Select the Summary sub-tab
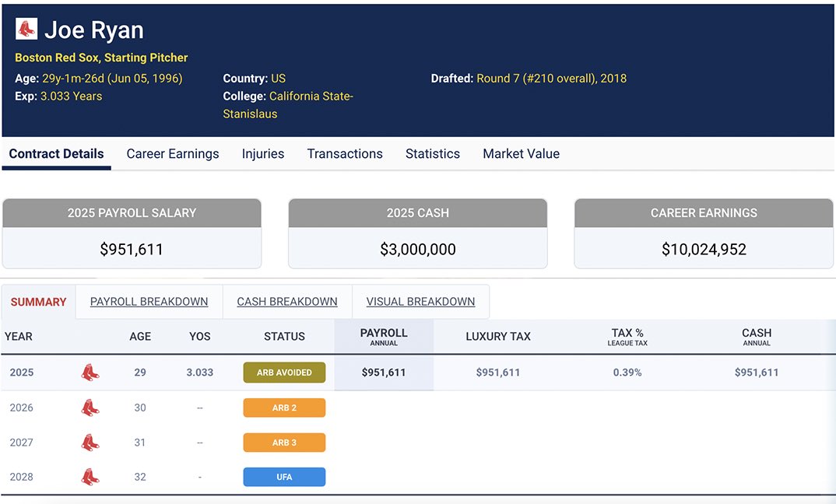The height and width of the screenshot is (504, 836). click(38, 302)
